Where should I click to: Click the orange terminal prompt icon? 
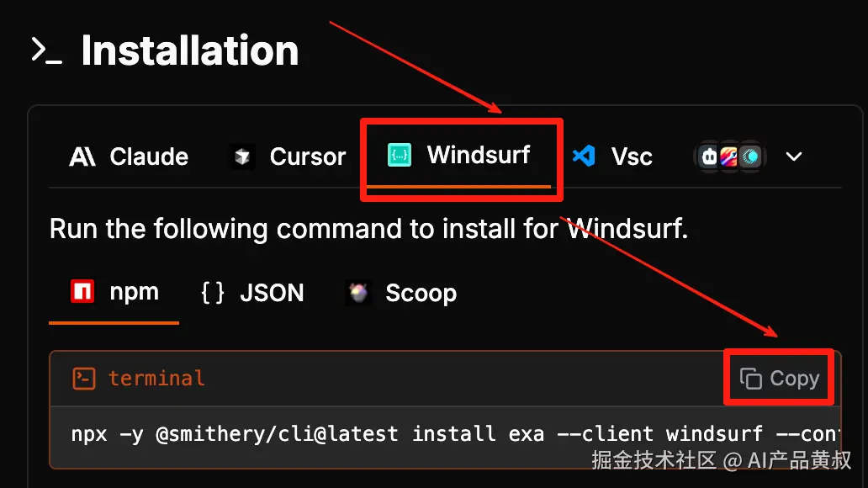pyautogui.click(x=84, y=379)
